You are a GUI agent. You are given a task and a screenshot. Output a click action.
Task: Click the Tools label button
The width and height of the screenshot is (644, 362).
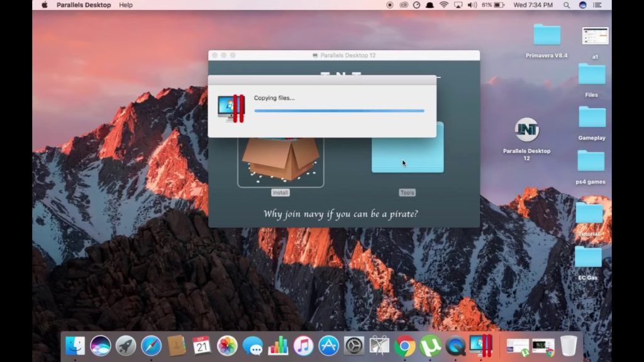[407, 192]
